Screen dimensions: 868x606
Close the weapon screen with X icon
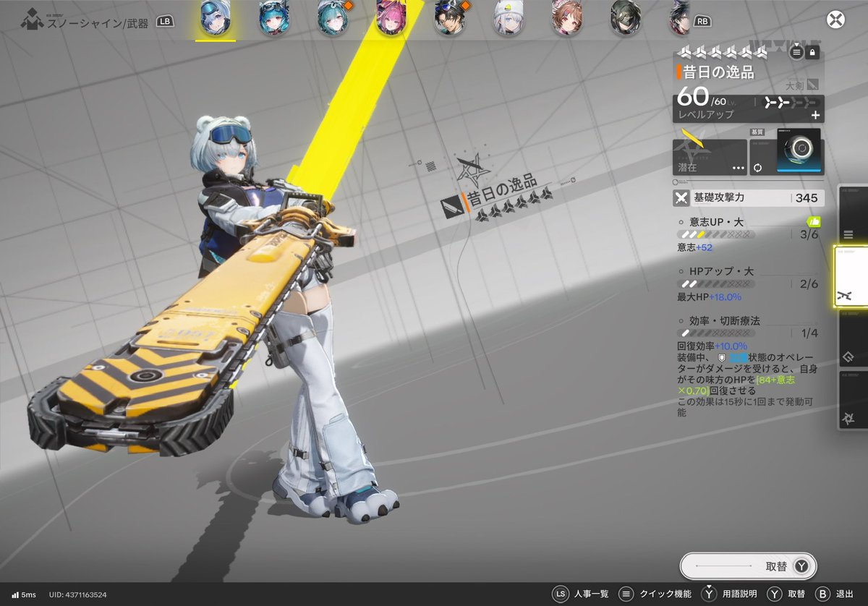pyautogui.click(x=835, y=20)
